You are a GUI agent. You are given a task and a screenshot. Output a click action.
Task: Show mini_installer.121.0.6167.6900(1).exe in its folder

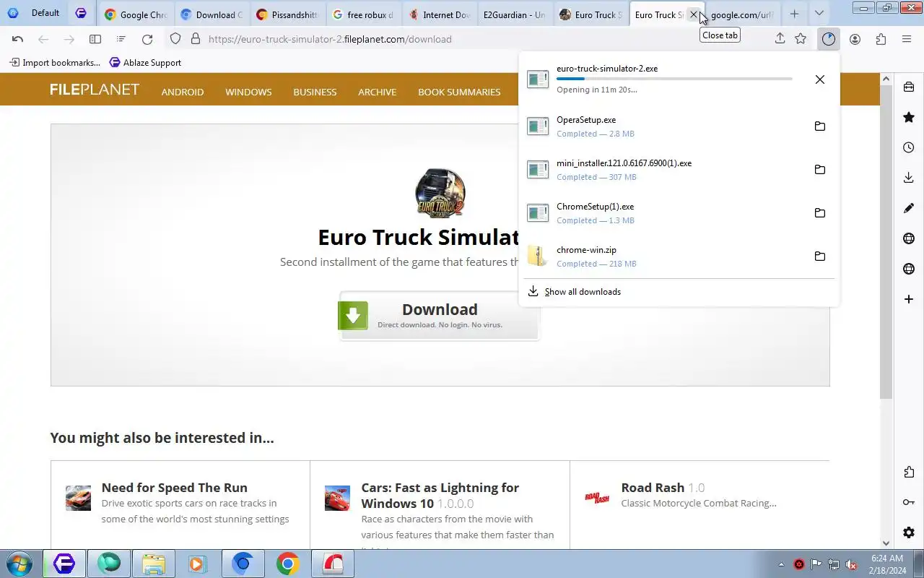(819, 170)
